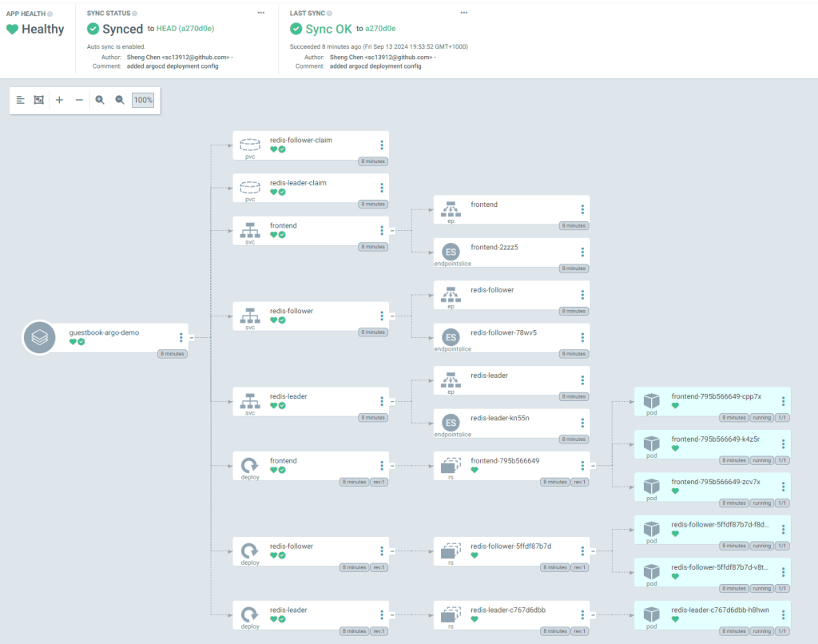Click the redis-follower-claim pvc node icon
The height and width of the screenshot is (644, 818).
[250, 145]
